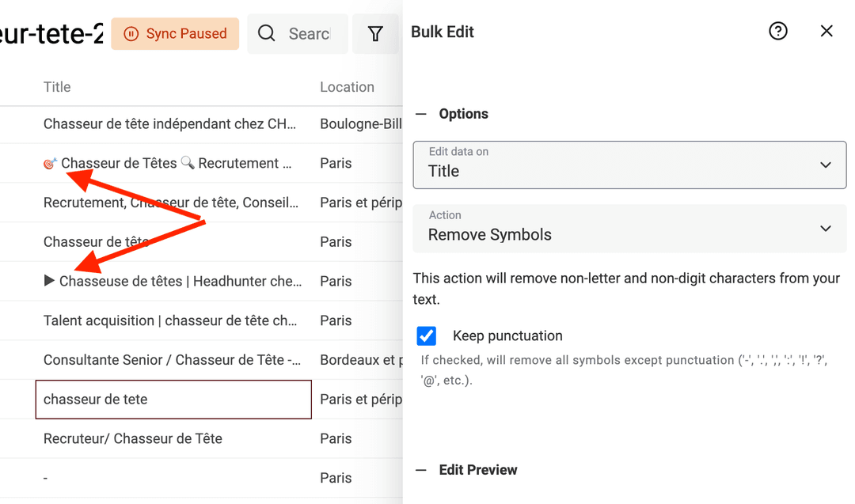Close the Bulk Edit panel

click(x=826, y=31)
